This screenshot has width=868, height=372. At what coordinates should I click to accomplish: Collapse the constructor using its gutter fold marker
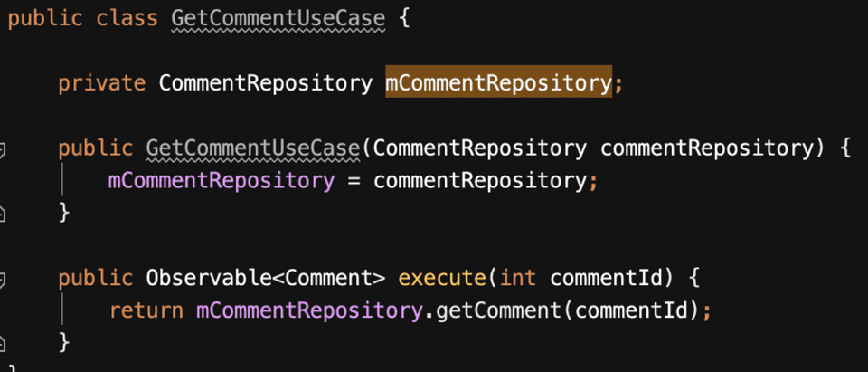3,148
